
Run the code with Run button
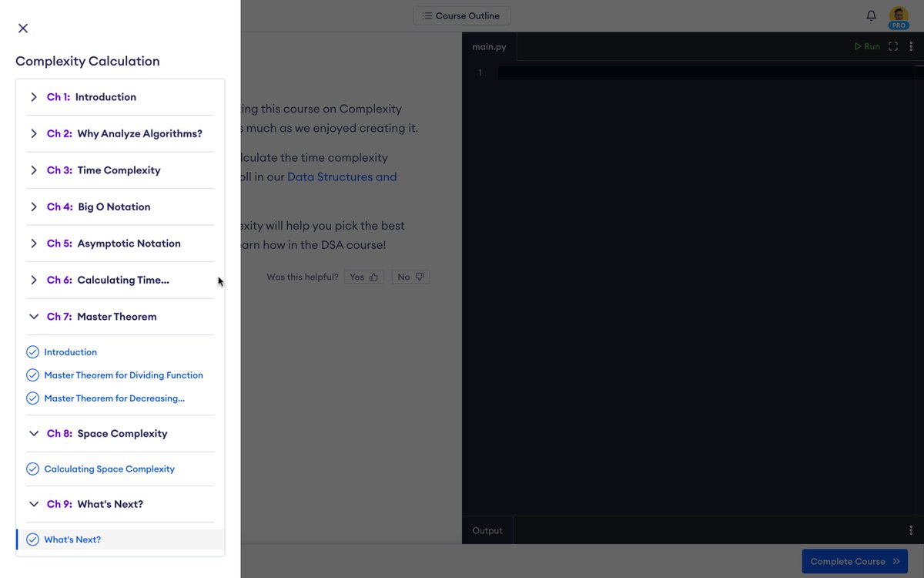pos(867,46)
